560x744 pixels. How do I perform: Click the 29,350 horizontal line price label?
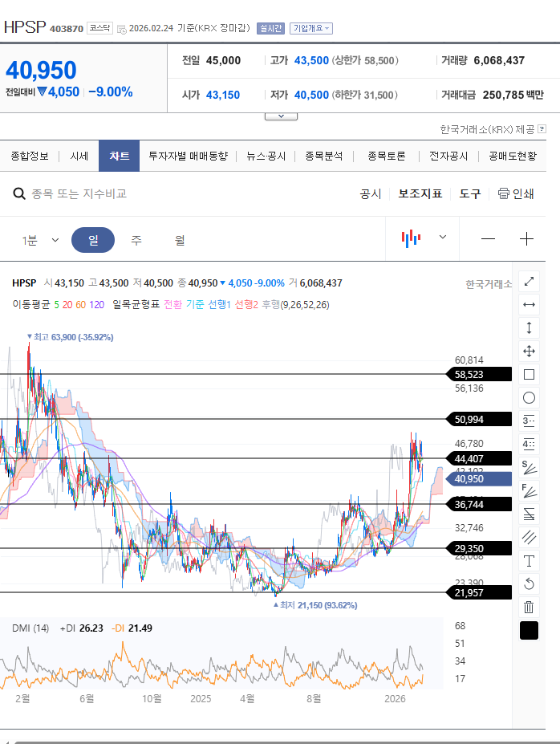pyautogui.click(x=479, y=548)
